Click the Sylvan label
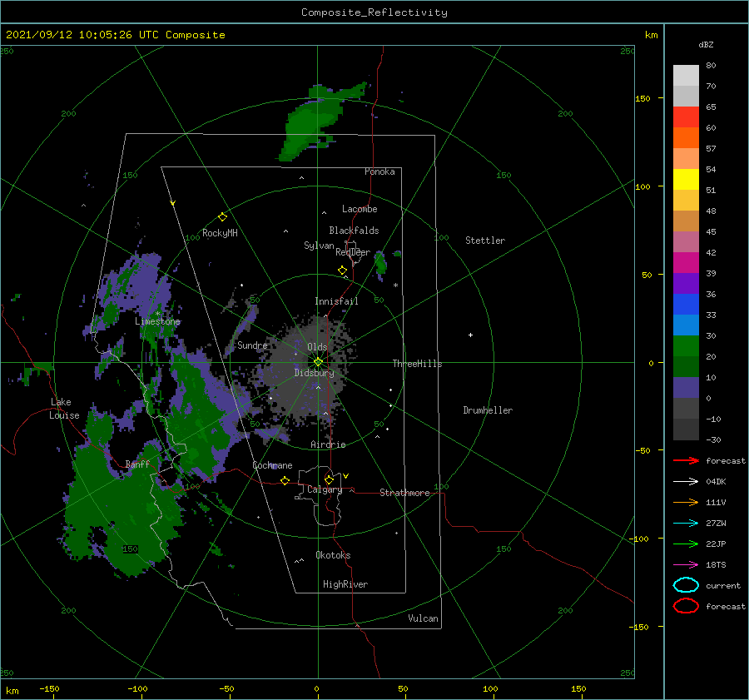 319,246
